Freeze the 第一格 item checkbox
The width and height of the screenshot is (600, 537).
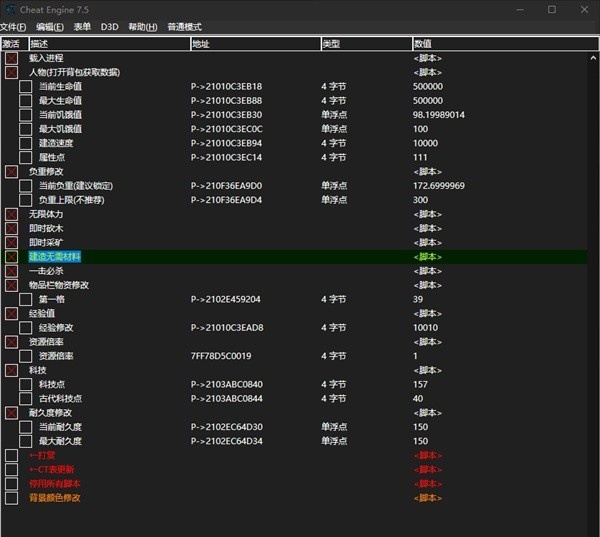[26, 299]
